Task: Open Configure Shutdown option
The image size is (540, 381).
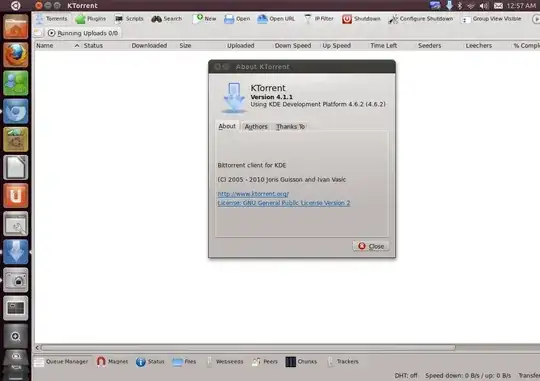Action: [420, 19]
